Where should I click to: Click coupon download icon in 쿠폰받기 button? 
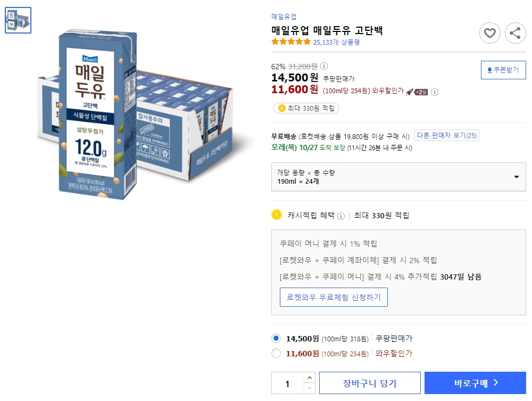pos(491,70)
